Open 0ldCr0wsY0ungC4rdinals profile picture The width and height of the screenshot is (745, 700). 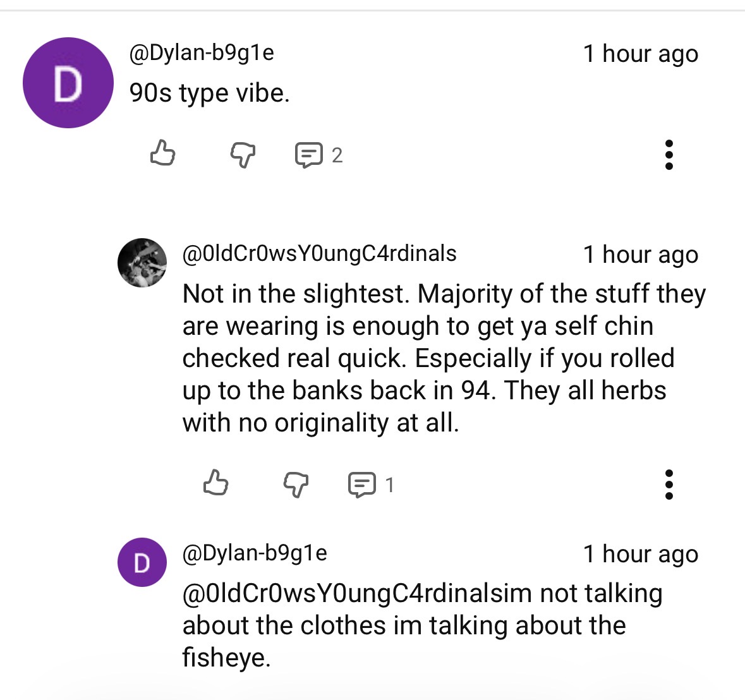[x=142, y=263]
